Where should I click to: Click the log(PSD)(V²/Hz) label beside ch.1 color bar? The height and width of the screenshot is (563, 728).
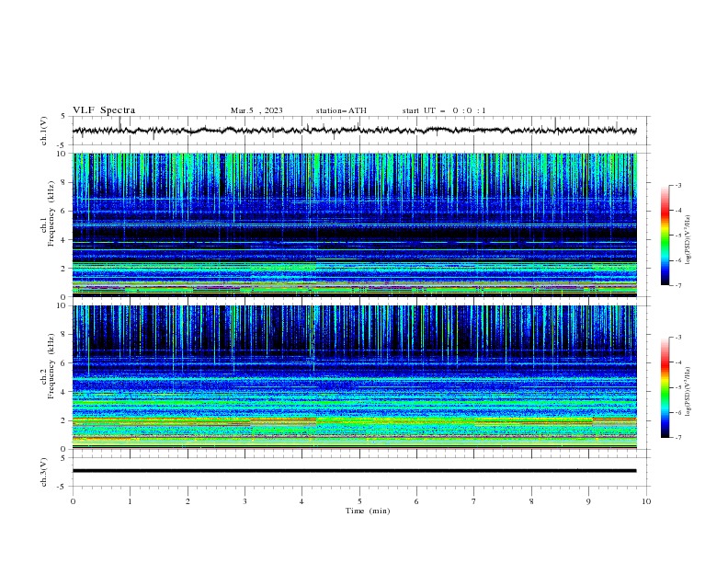pos(688,240)
